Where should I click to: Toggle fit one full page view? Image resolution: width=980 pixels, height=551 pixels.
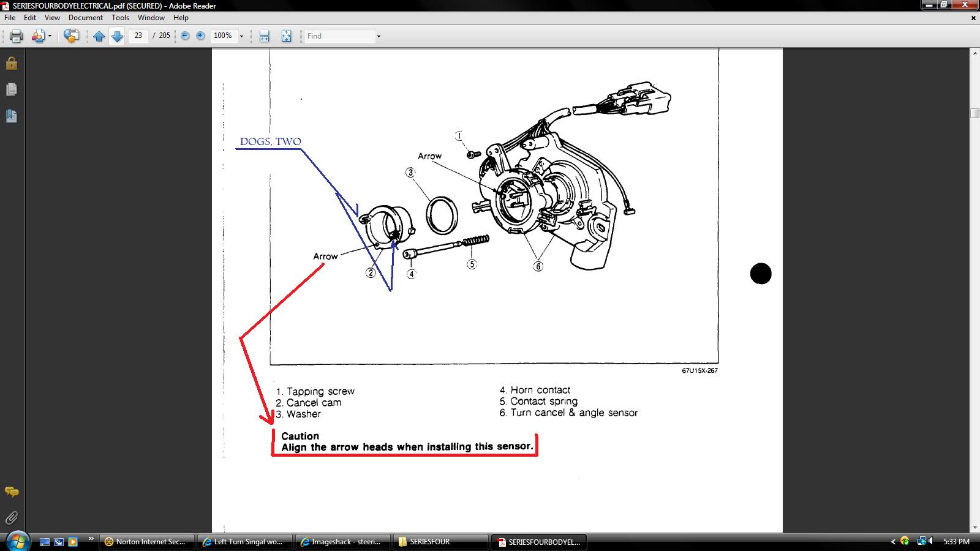pyautogui.click(x=286, y=36)
